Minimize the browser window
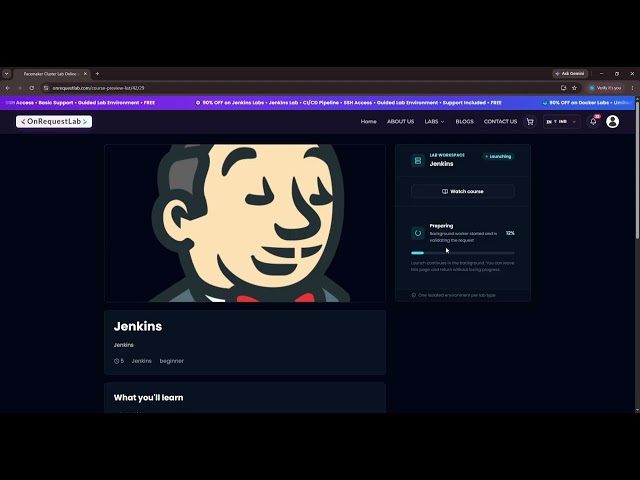Viewport: 640px width, 480px height. pos(601,74)
